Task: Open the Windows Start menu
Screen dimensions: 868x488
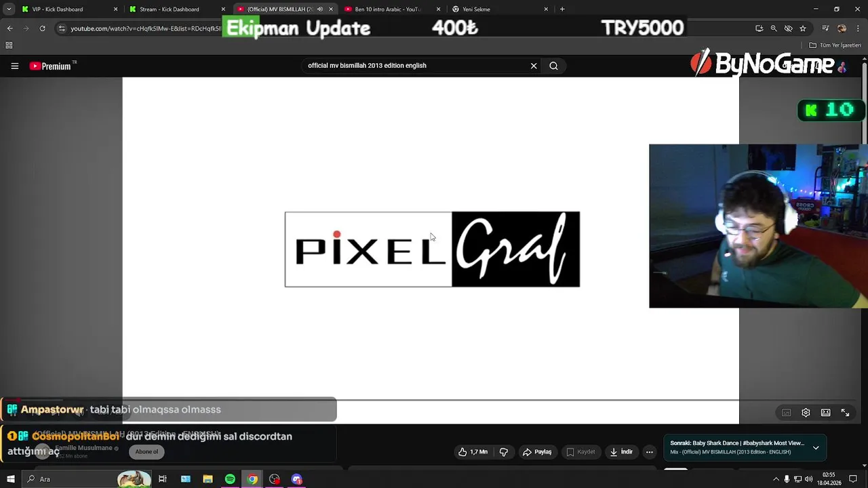Action: (10, 479)
